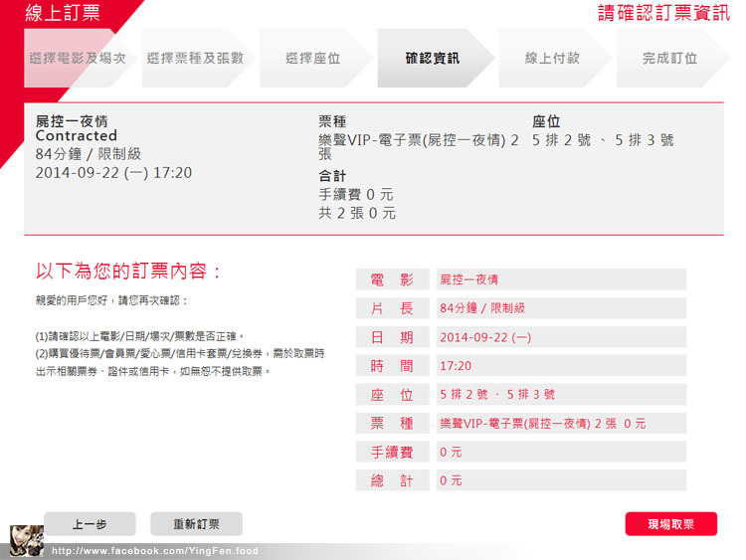Click the 重新訂票 button

pos(197,524)
